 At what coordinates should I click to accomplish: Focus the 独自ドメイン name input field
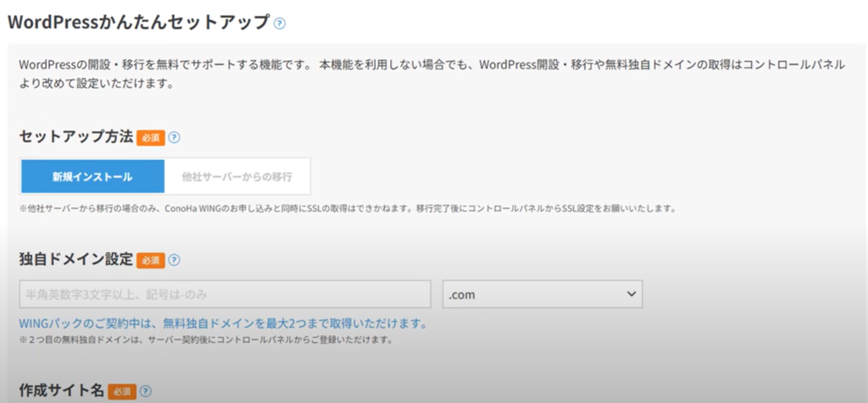click(x=225, y=294)
